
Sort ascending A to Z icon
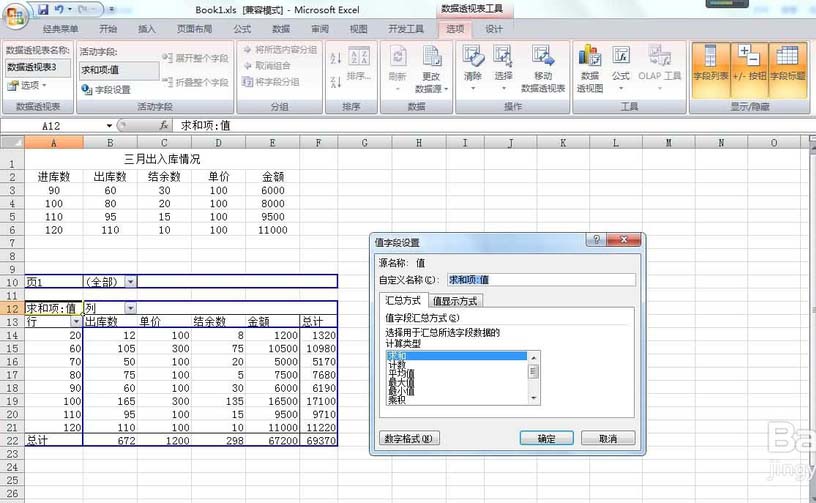pyautogui.click(x=336, y=58)
